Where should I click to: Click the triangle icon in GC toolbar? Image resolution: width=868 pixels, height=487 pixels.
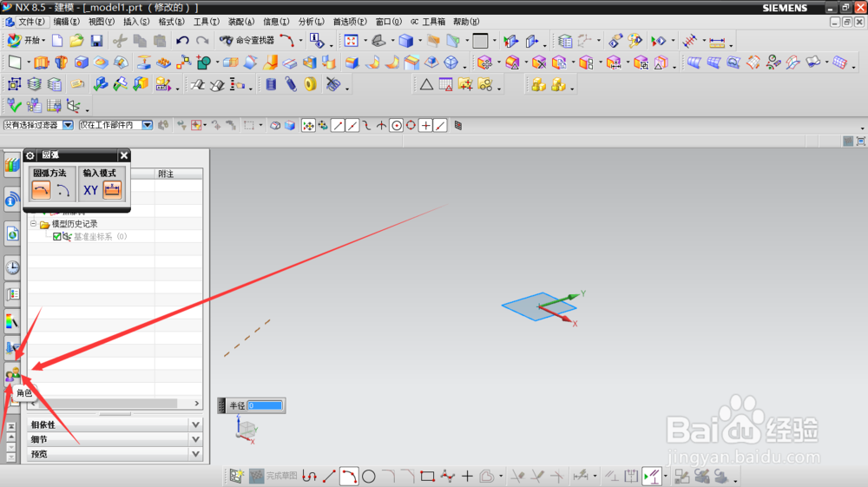tap(426, 84)
